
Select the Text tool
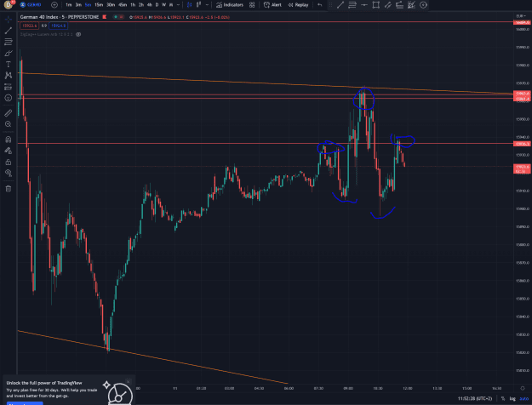pyautogui.click(x=9, y=65)
